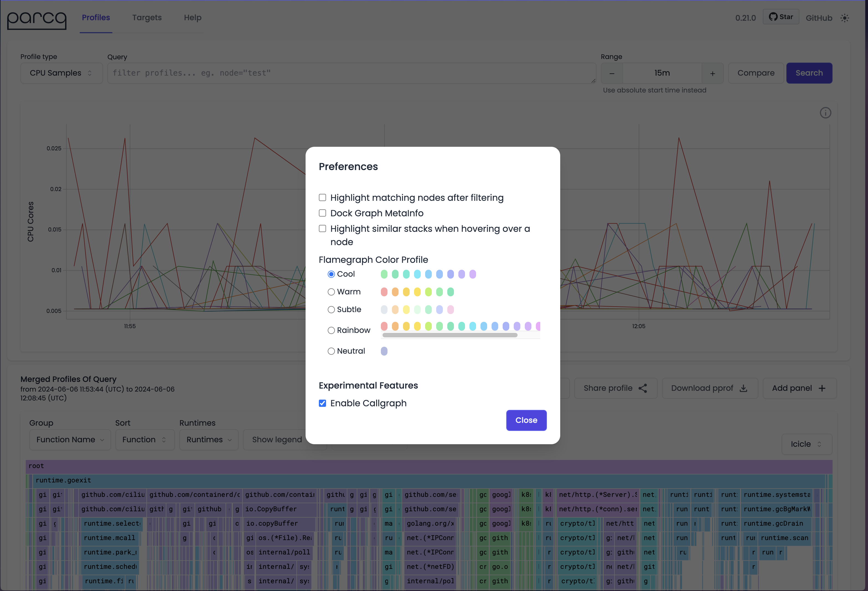This screenshot has height=591, width=868.
Task: Click the Add panel button
Action: point(799,388)
